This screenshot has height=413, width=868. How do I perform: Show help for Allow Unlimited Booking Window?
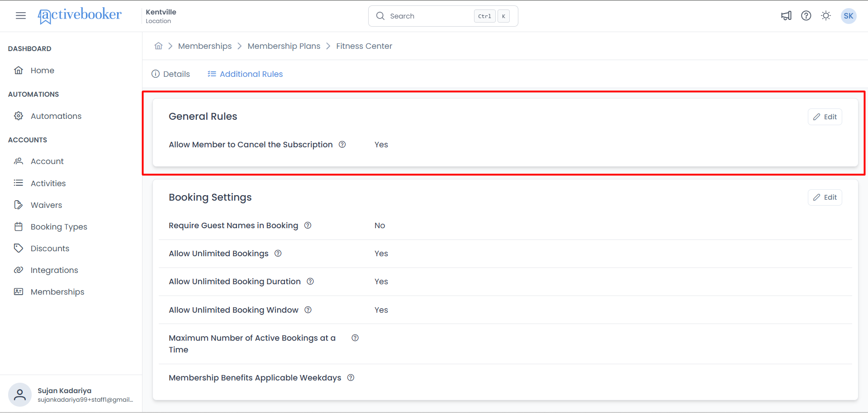point(308,310)
